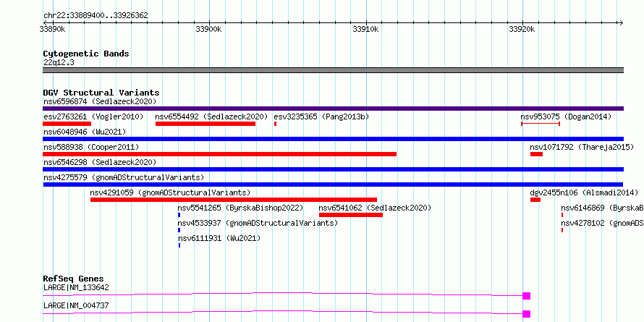Open esv3235365 (Pang2013b) variant label
The width and height of the screenshot is (644, 322).
pyautogui.click(x=321, y=116)
